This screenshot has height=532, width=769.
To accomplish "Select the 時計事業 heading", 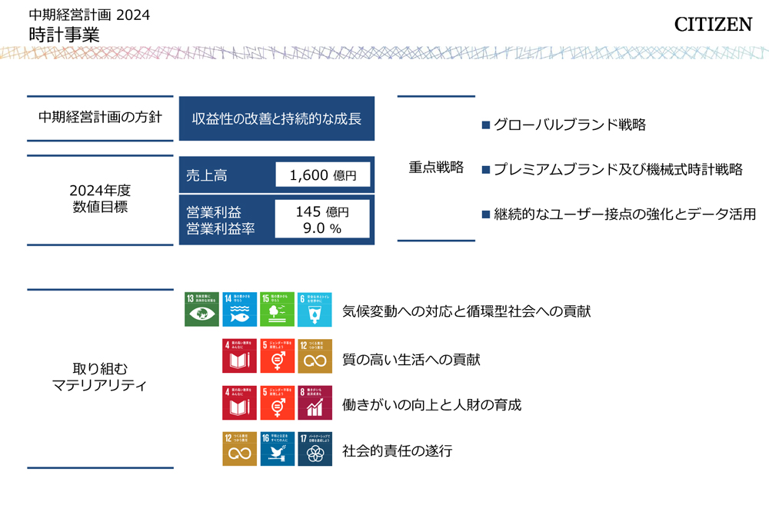I will [x=65, y=35].
